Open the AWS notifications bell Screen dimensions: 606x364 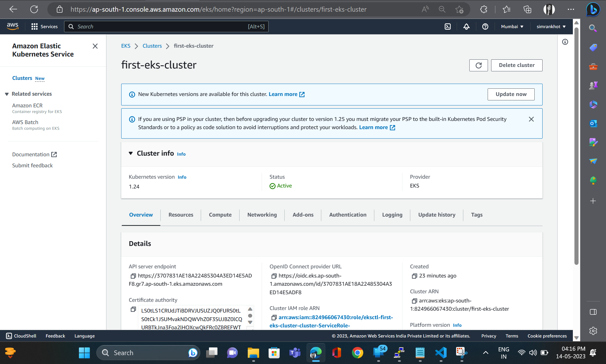(x=466, y=27)
